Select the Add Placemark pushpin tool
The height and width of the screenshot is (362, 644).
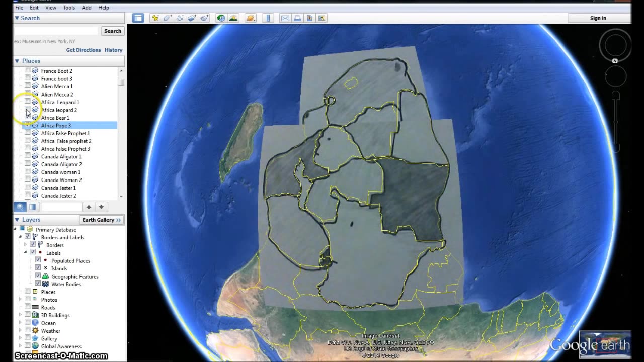pyautogui.click(x=155, y=18)
